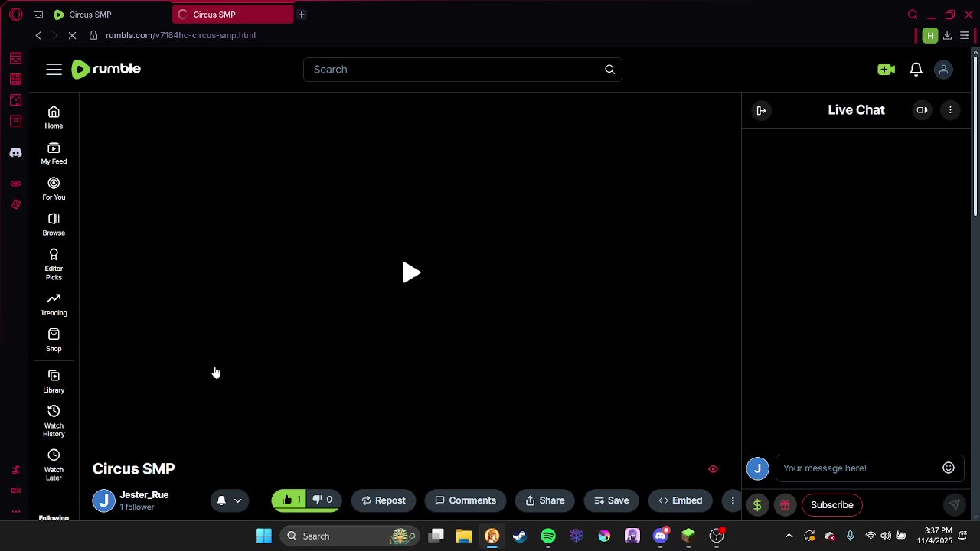Screen dimensions: 980x551
Task: Click the address bar URL
Action: 181,35
